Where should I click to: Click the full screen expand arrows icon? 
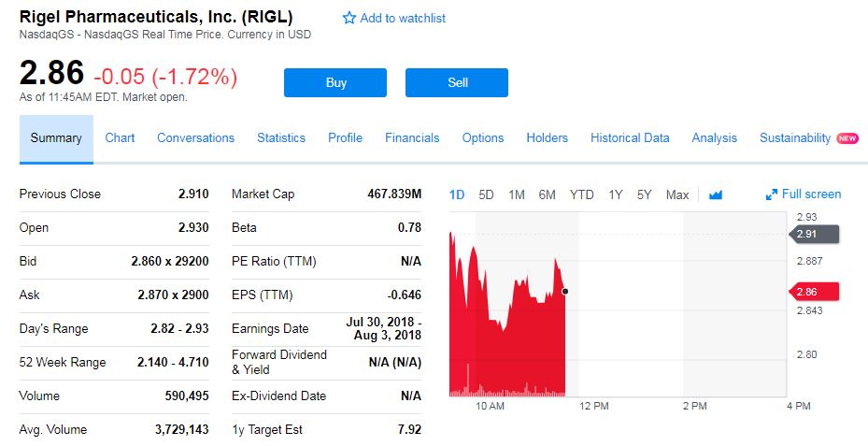point(771,194)
